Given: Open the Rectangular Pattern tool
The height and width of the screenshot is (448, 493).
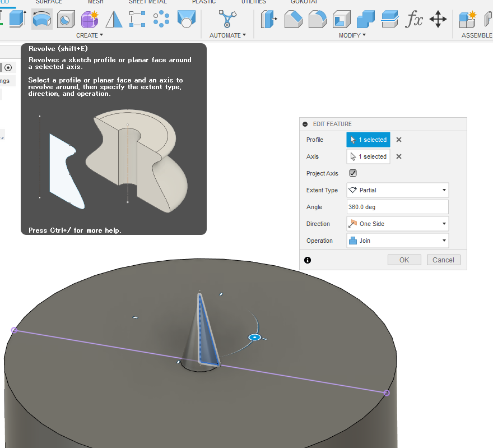Looking at the screenshot, I should click(137, 20).
